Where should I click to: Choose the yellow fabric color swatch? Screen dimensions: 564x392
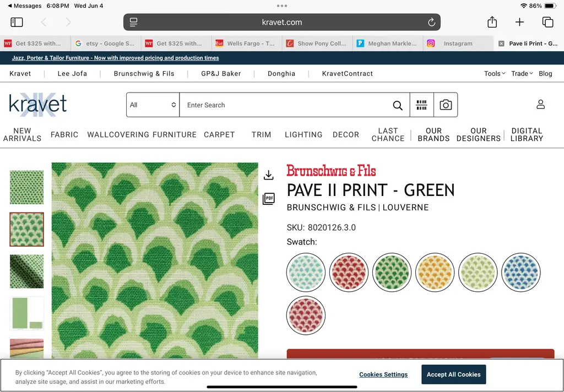(435, 273)
